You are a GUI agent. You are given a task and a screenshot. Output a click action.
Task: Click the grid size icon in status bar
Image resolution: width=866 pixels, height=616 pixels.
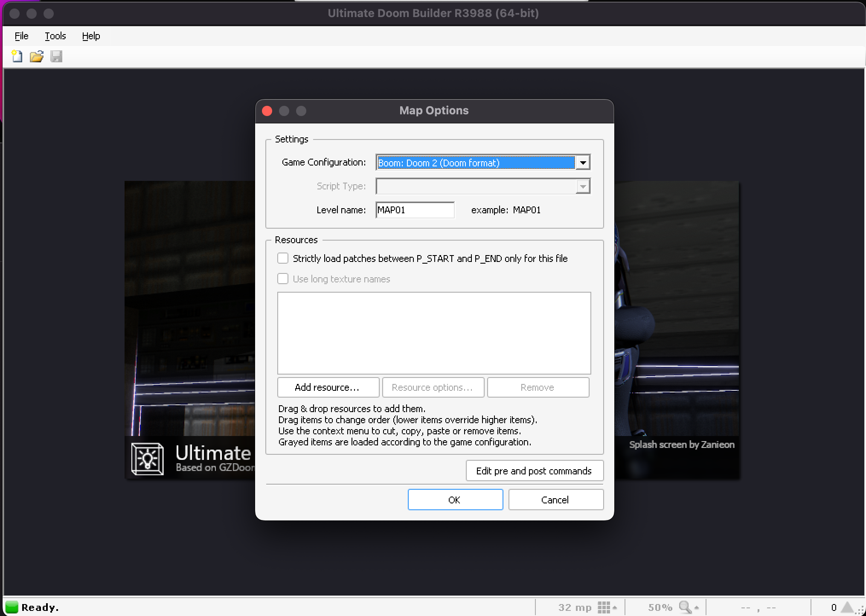pyautogui.click(x=604, y=607)
